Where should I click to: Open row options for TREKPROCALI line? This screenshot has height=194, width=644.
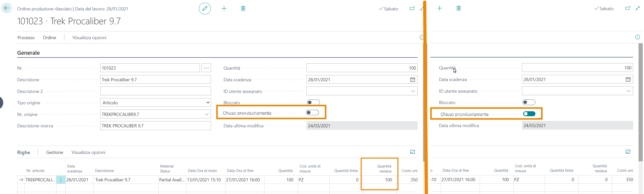(61, 180)
